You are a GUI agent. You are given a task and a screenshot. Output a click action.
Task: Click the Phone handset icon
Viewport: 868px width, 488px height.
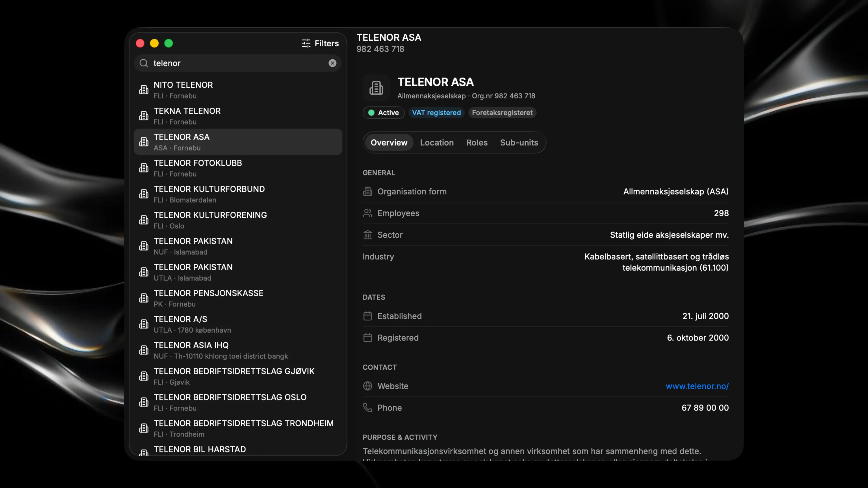coord(367,408)
